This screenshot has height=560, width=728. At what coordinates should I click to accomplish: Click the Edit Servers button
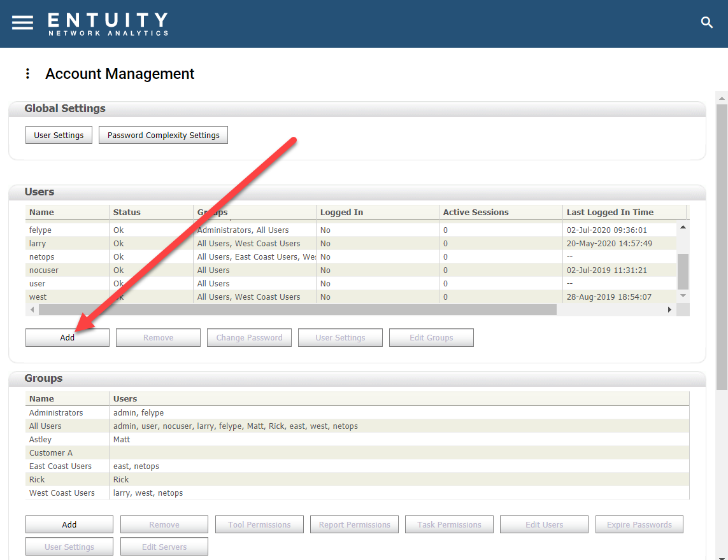click(164, 547)
